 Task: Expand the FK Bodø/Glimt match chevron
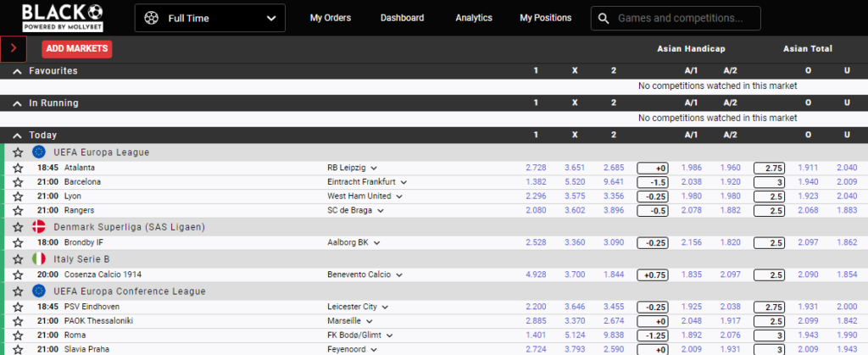[x=390, y=336]
